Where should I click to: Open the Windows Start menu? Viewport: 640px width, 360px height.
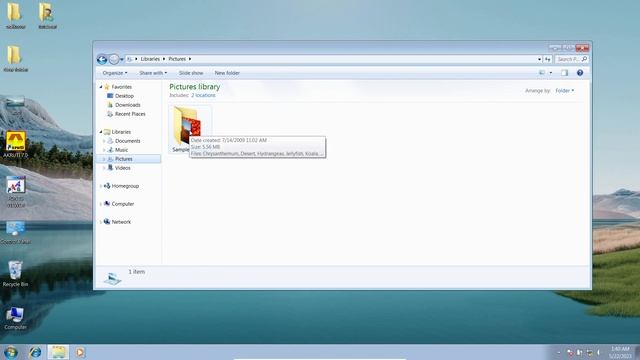click(x=11, y=352)
